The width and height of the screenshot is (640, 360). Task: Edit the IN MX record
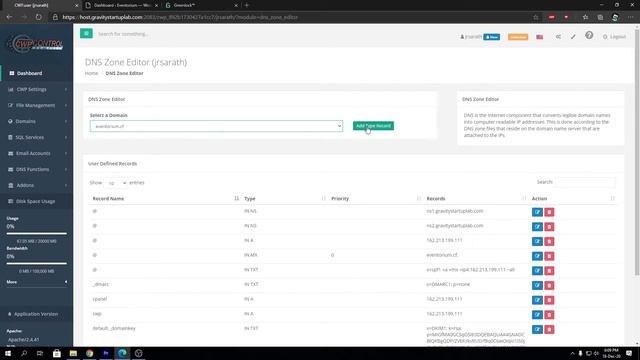[537, 256]
